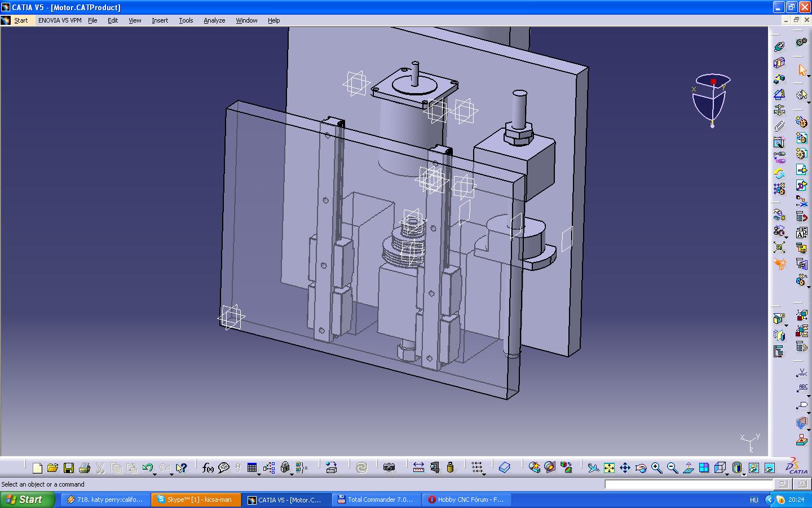
Task: Click the Formula f(x) icon
Action: (208, 468)
